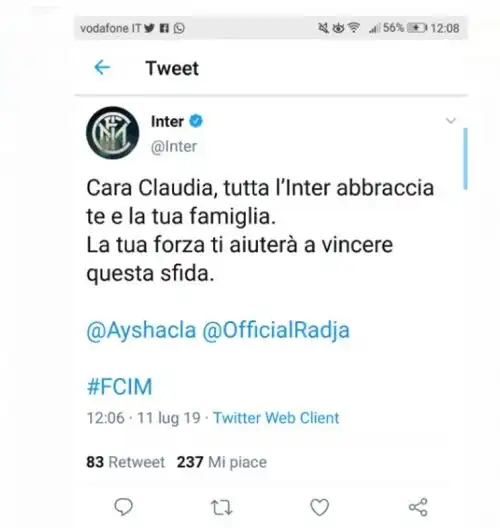
Task: Tap the back arrow icon
Action: coord(102,68)
